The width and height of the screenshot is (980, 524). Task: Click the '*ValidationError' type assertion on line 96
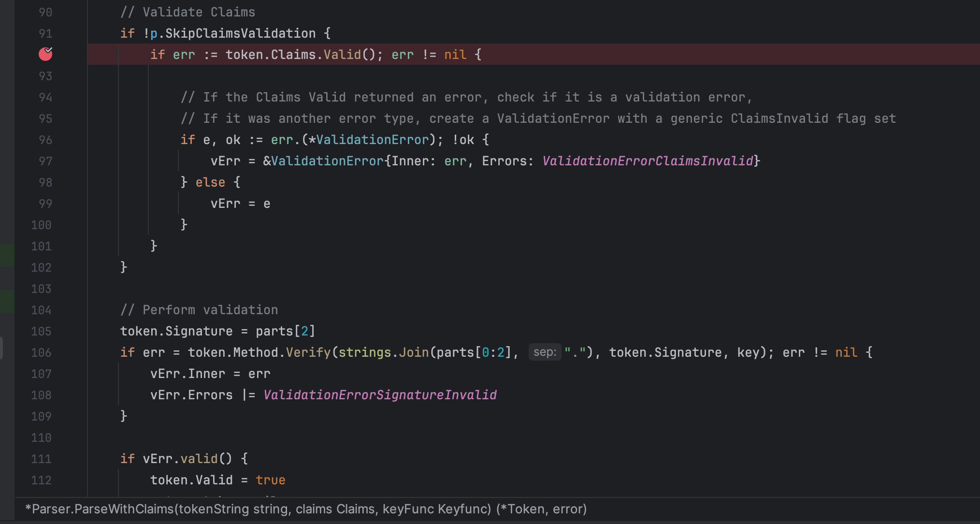click(369, 140)
